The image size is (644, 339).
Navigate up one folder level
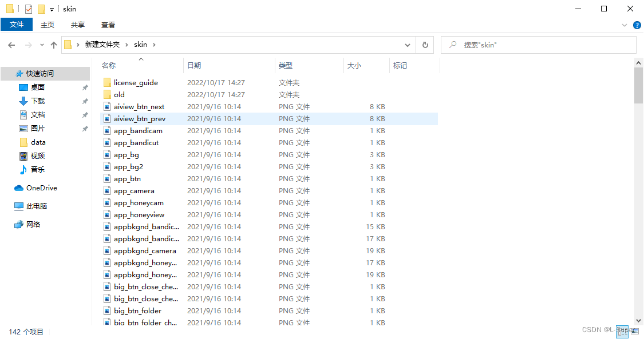tap(53, 45)
